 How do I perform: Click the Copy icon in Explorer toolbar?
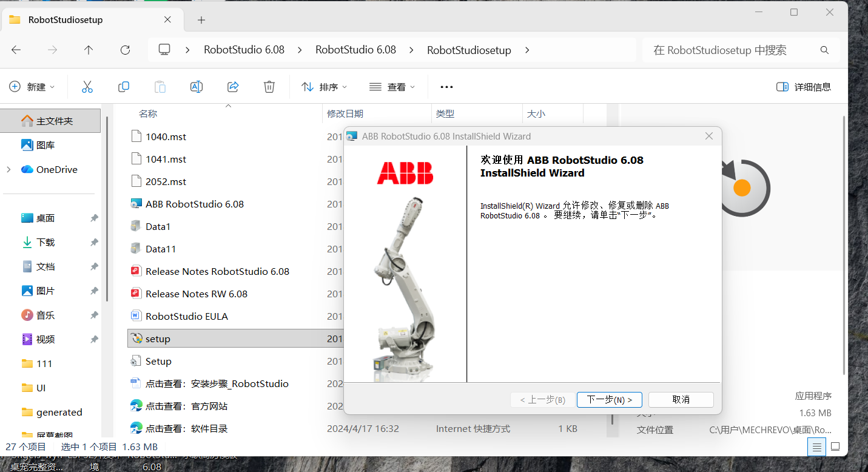coord(124,87)
